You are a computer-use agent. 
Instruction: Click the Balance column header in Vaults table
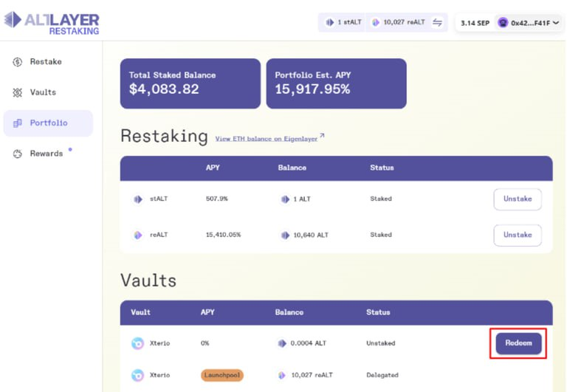point(289,312)
